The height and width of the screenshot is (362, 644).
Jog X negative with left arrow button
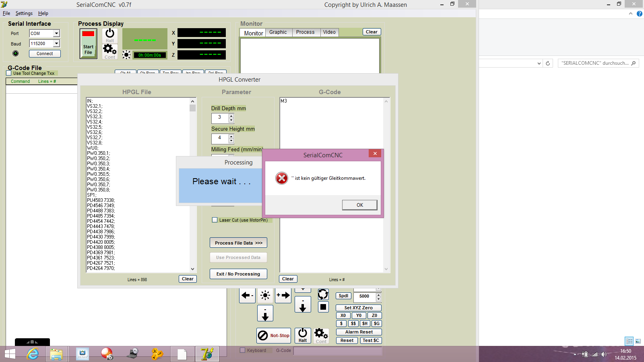pyautogui.click(x=247, y=295)
